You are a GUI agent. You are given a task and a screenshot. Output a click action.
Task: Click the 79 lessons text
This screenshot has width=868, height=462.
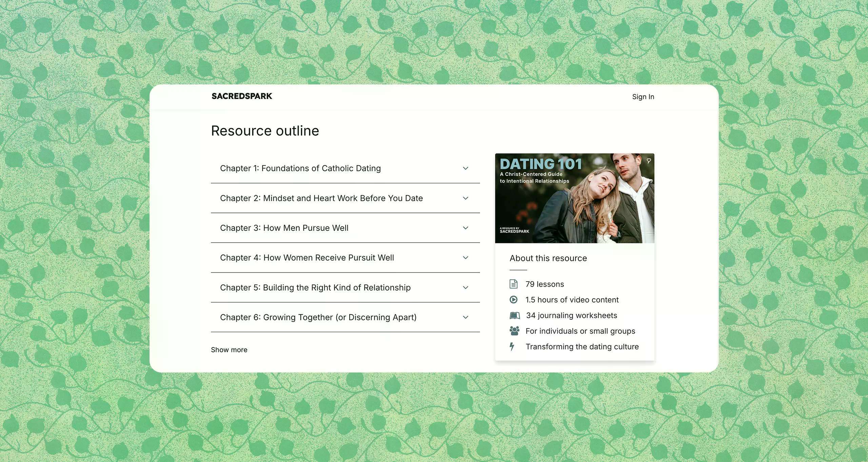pos(545,284)
